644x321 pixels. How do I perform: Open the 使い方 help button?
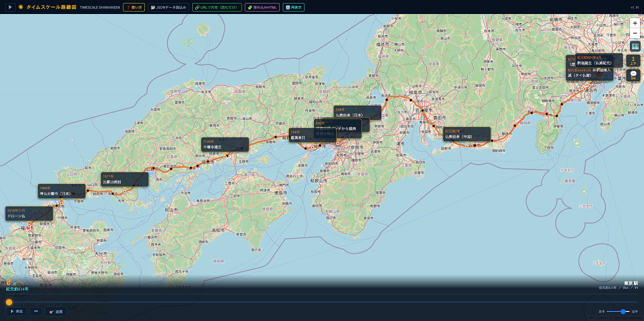[x=134, y=8]
